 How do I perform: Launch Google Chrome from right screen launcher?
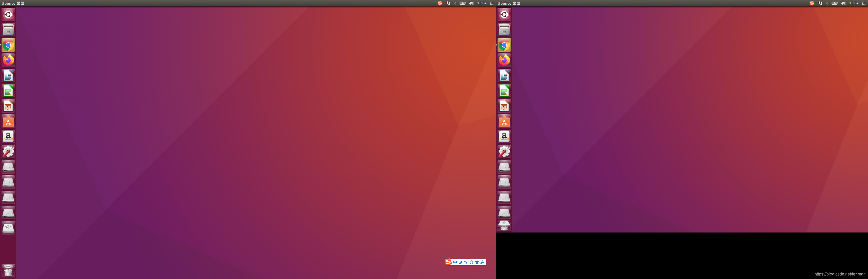pyautogui.click(x=504, y=45)
